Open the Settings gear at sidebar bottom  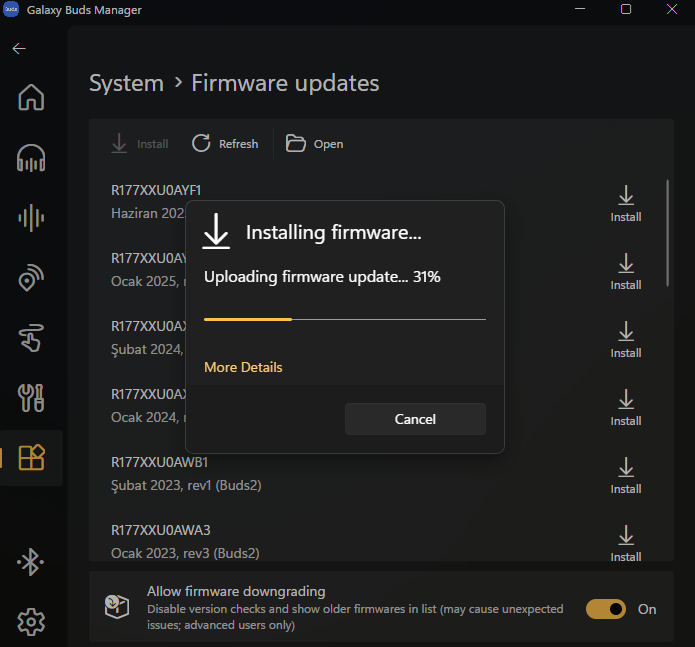click(31, 622)
